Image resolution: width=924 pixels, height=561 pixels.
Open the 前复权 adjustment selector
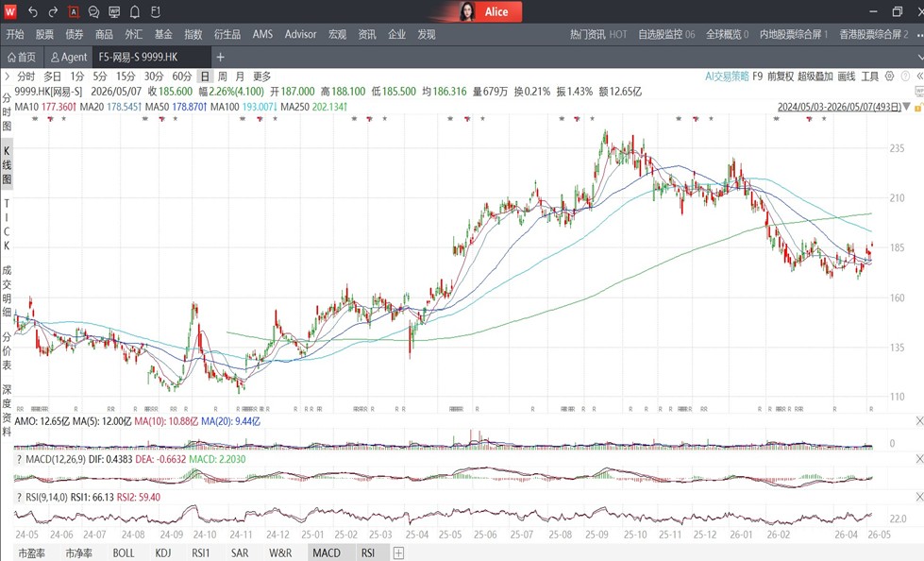(781, 76)
